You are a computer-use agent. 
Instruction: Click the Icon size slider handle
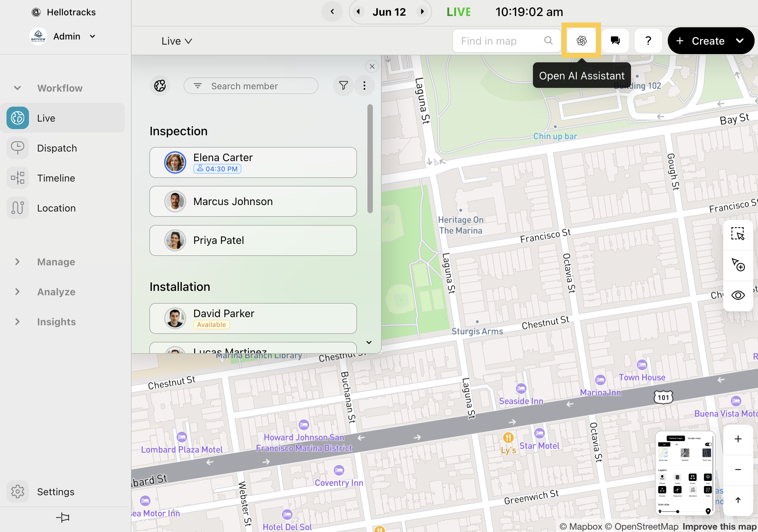click(678, 512)
